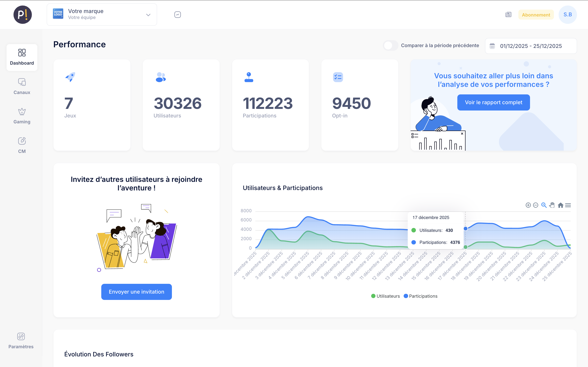Select the Gaming crown icon
The width and height of the screenshot is (588, 367).
[x=22, y=112]
